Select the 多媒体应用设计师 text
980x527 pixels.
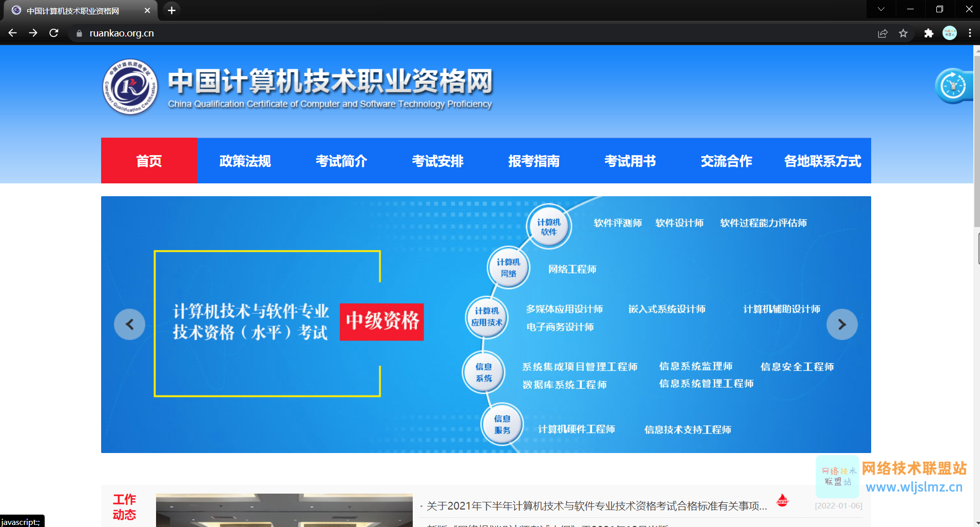564,309
